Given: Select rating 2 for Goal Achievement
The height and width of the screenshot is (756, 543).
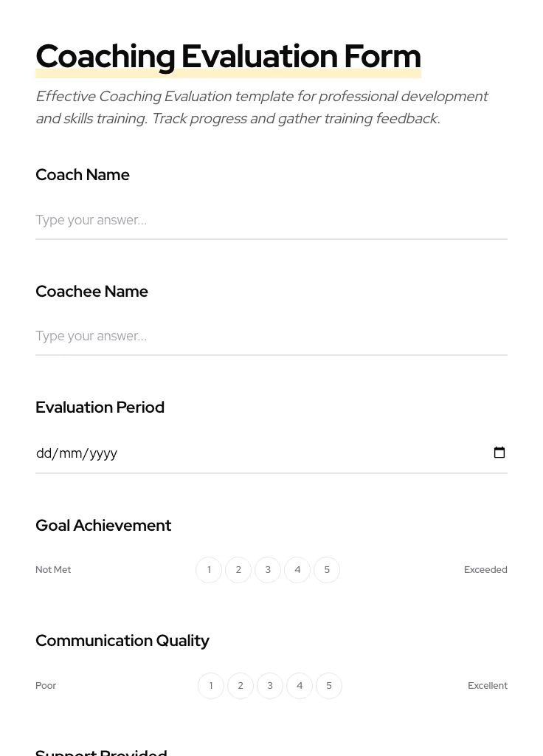Looking at the screenshot, I should (238, 569).
